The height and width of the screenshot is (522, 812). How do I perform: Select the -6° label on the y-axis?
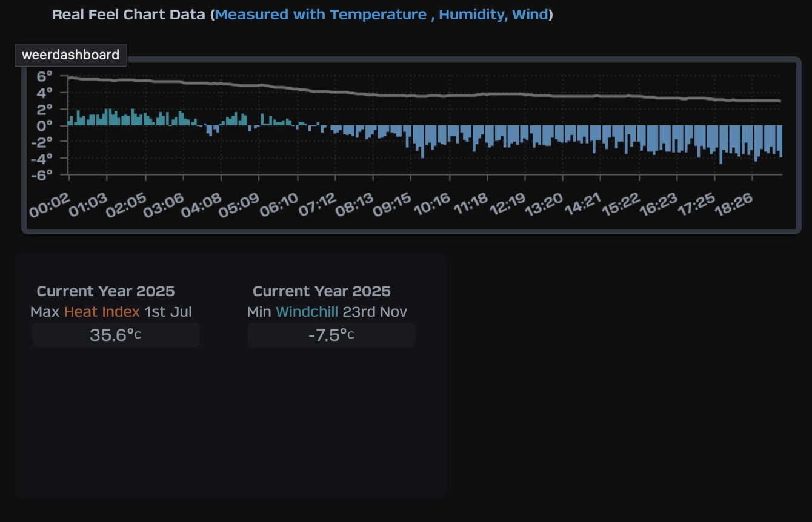pos(42,174)
